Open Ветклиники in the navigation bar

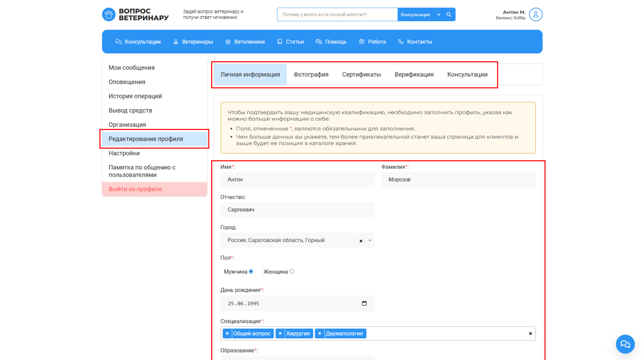245,42
